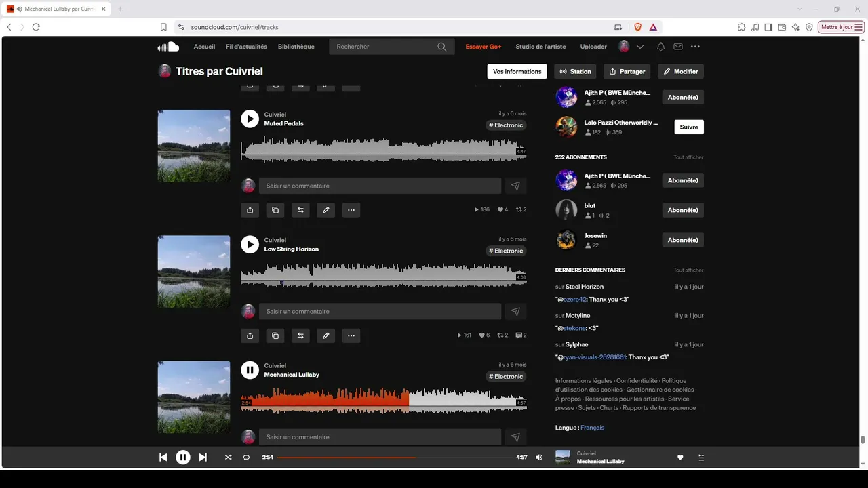Open more options for Low String Horizon
Viewport: 868px width, 488px height.
[x=351, y=335]
